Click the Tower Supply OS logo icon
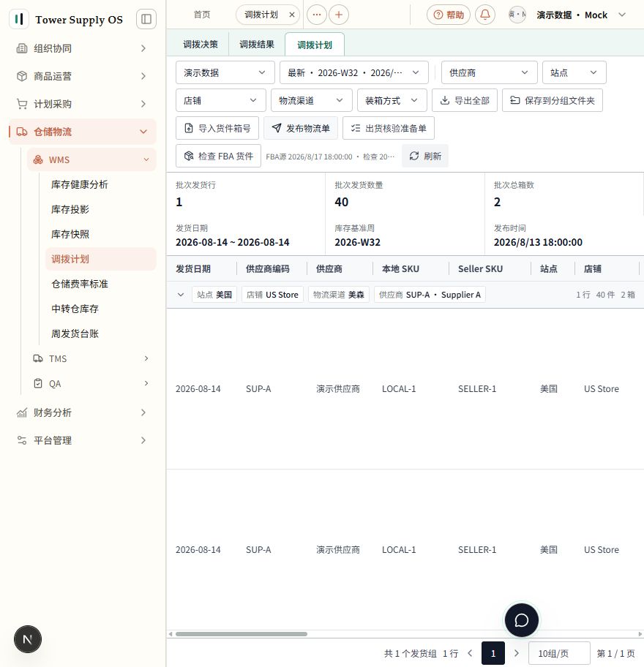Image resolution: width=644 pixels, height=667 pixels. coord(19,19)
